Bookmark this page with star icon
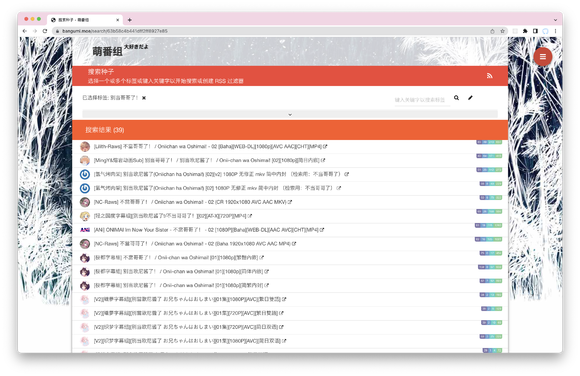 coord(502,31)
